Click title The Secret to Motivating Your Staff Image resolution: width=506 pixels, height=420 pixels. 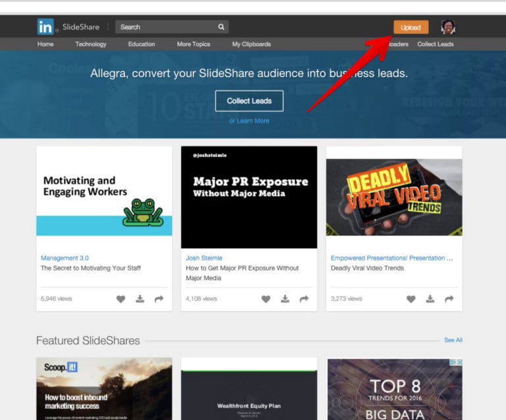pos(91,268)
